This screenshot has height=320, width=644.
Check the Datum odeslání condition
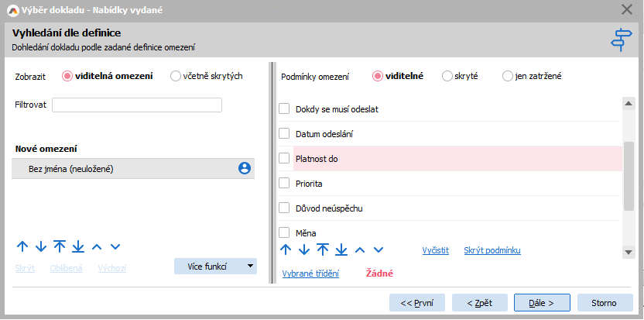click(x=284, y=134)
